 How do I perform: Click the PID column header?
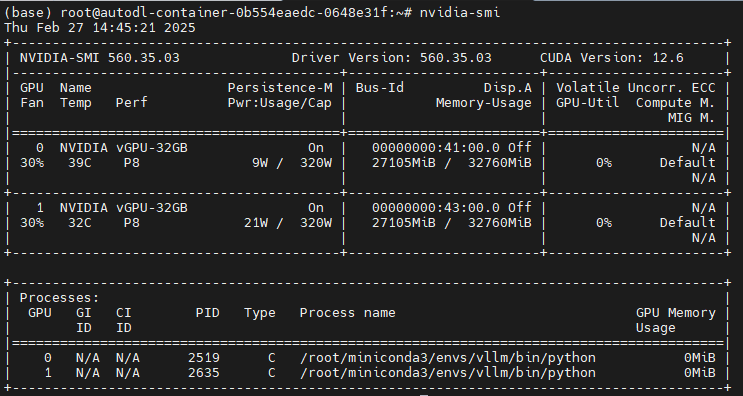coord(208,313)
